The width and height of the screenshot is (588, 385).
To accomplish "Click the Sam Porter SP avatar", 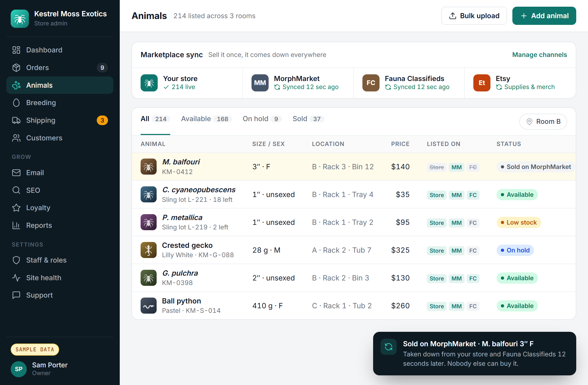I will (19, 369).
